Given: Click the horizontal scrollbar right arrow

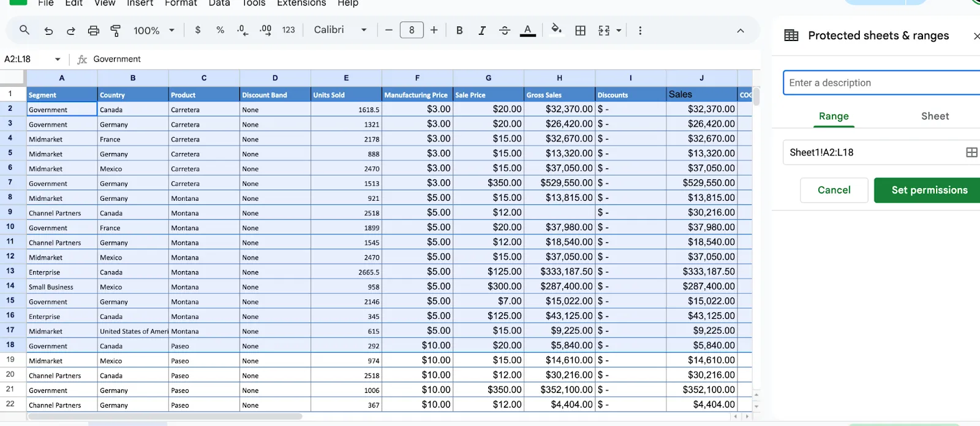Looking at the screenshot, I should click(746, 416).
